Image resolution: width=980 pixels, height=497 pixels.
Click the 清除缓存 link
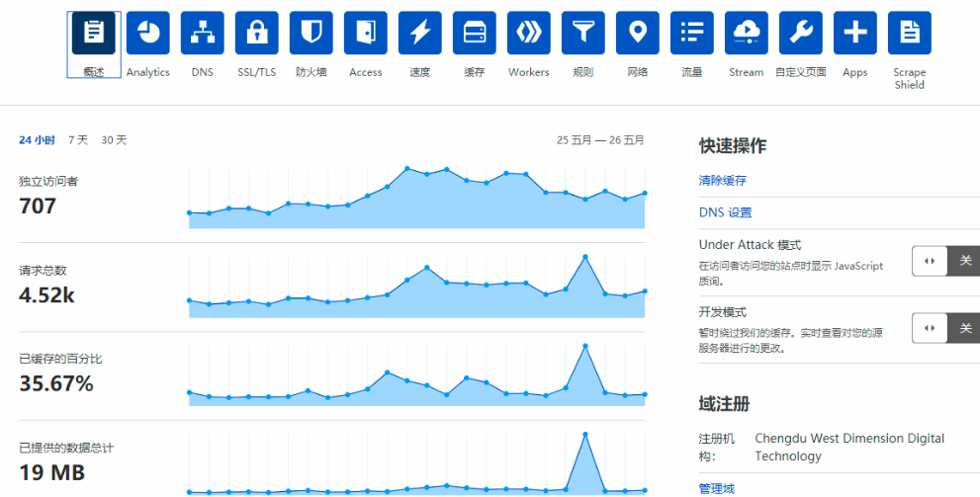click(723, 181)
